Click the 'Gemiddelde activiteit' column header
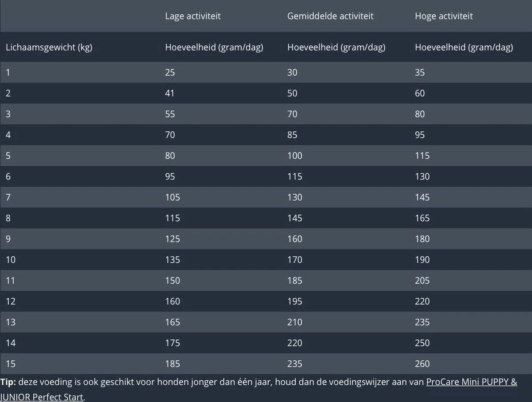The width and height of the screenshot is (532, 402). click(330, 16)
